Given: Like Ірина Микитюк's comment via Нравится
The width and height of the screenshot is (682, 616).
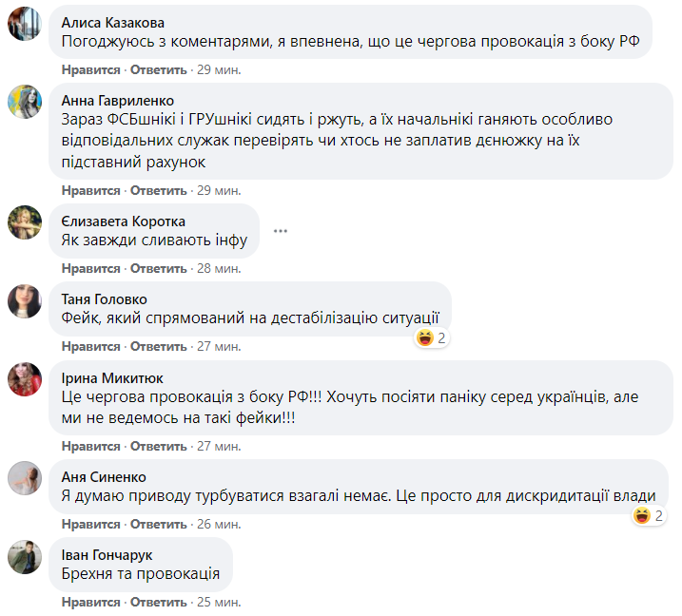Looking at the screenshot, I should [x=91, y=446].
